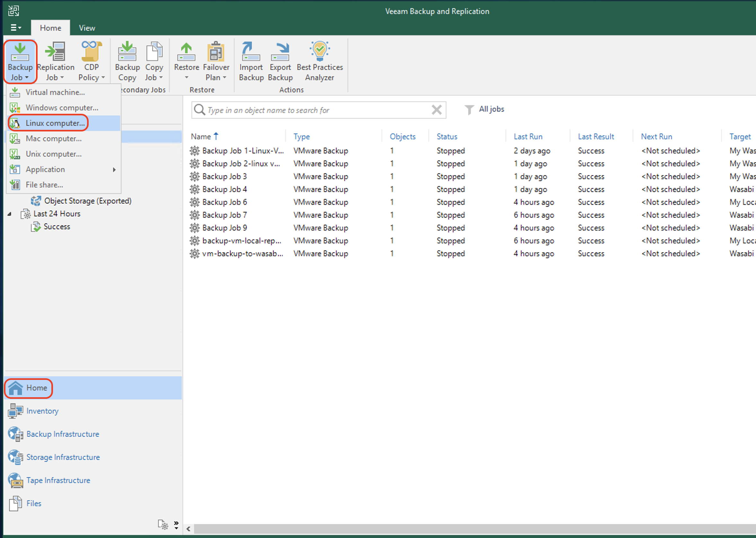Open the Home navigation pane
The image size is (756, 538).
tap(93, 388)
